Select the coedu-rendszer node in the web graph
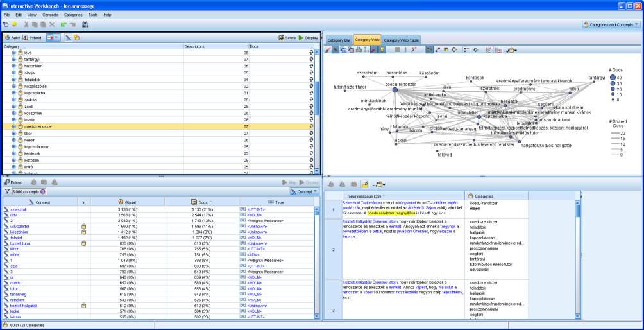644x330 pixels. 394,89
